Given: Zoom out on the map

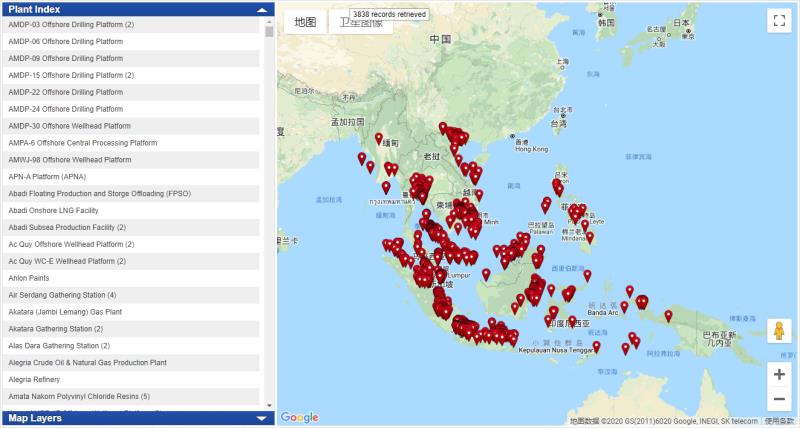Looking at the screenshot, I should click(x=779, y=400).
